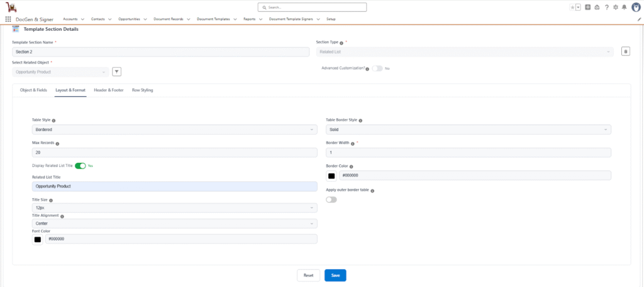The width and height of the screenshot is (644, 287).
Task: Click the Border Color black swatch
Action: point(331,176)
